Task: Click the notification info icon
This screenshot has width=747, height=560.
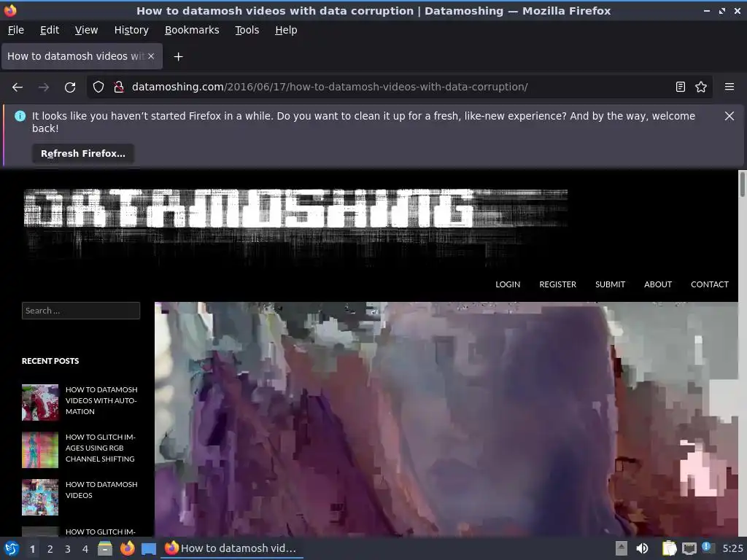Action: tap(20, 116)
